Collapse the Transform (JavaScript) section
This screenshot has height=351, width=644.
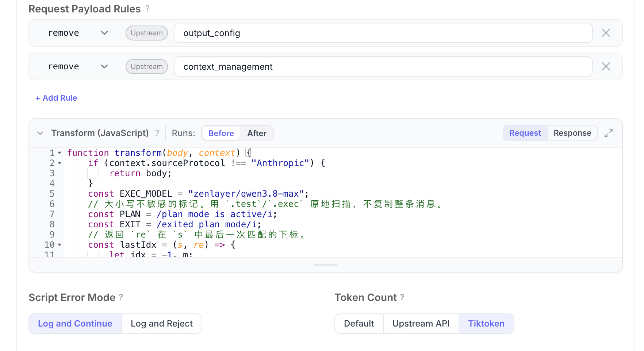[x=40, y=133]
